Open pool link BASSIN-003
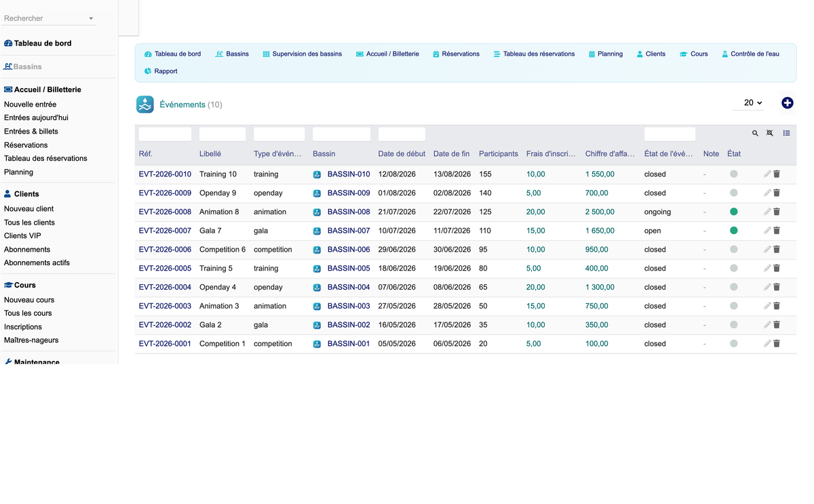The image size is (814, 504). [x=349, y=306]
